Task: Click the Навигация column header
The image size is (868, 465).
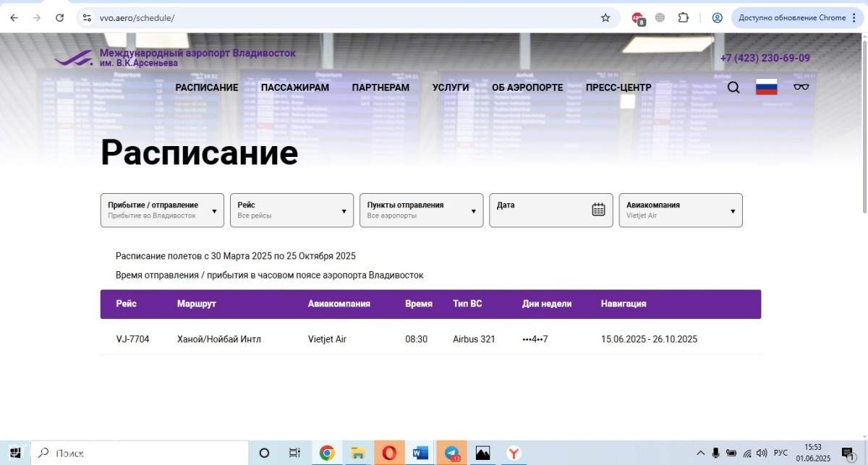Action: (624, 304)
